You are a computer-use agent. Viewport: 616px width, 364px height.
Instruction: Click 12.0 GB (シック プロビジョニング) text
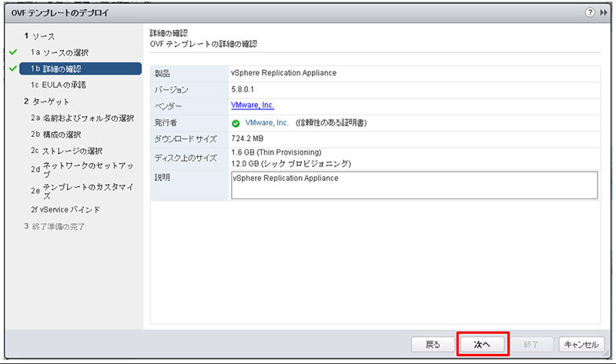pyautogui.click(x=291, y=164)
